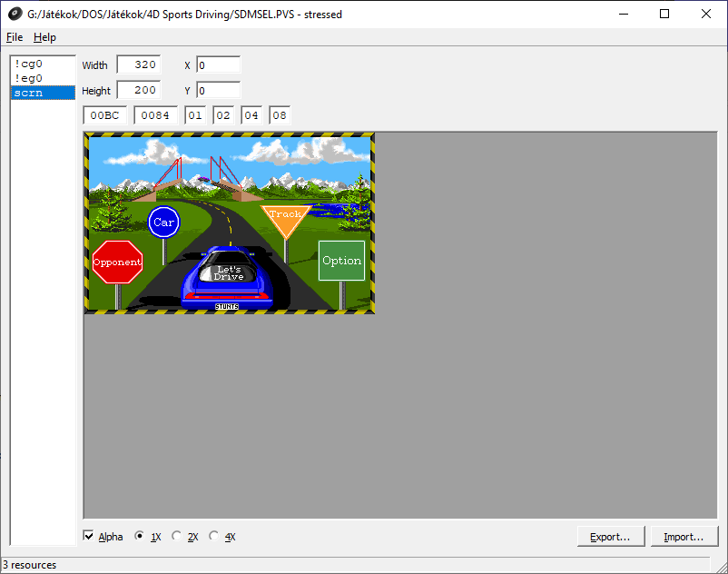The width and height of the screenshot is (728, 574).
Task: Click the Import... button
Action: pyautogui.click(x=684, y=537)
